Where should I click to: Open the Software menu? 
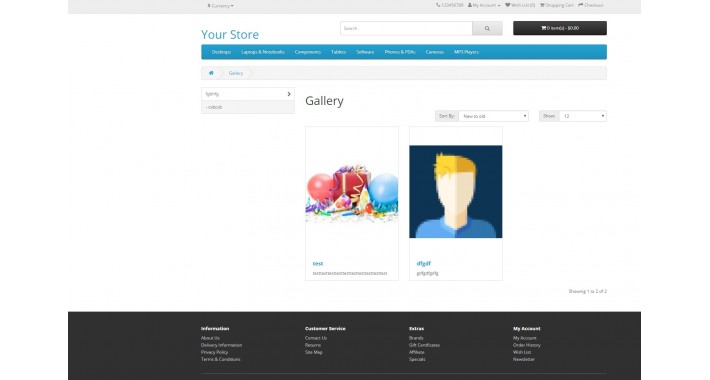[365, 52]
